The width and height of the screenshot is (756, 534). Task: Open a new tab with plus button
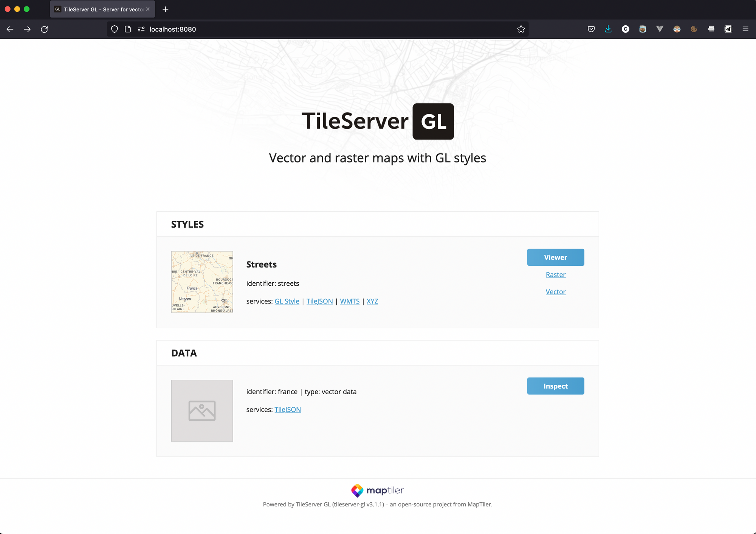(x=165, y=9)
